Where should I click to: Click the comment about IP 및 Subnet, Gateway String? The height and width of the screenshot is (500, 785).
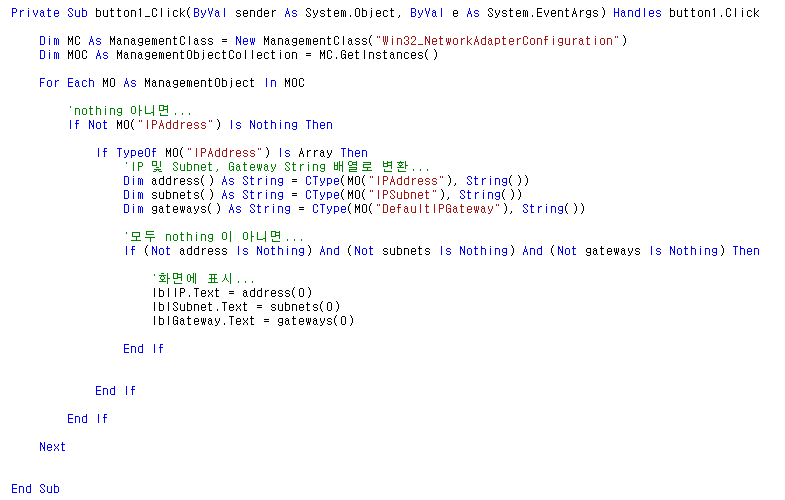pos(276,167)
